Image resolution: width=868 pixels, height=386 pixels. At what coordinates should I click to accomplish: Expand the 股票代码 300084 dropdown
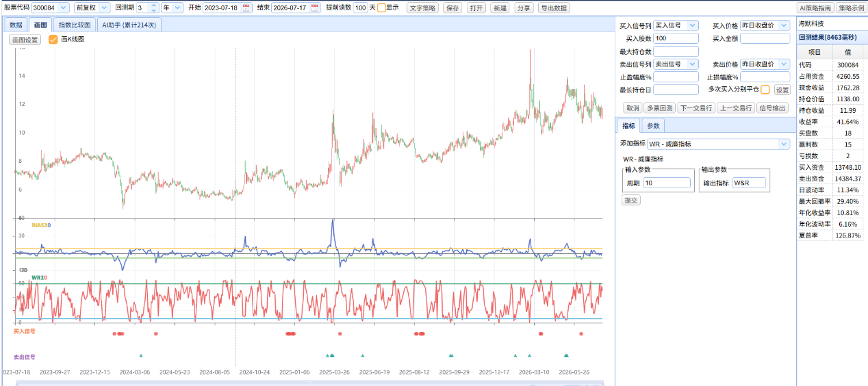pos(64,8)
